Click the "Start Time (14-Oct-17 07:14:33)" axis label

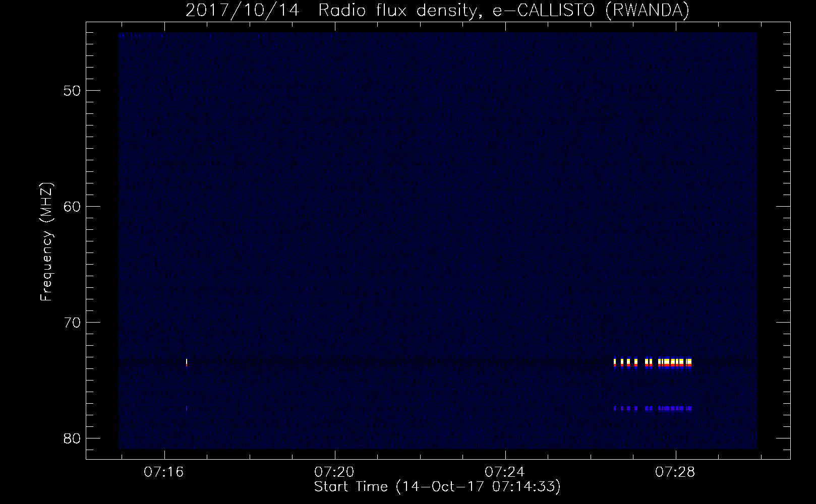(437, 487)
